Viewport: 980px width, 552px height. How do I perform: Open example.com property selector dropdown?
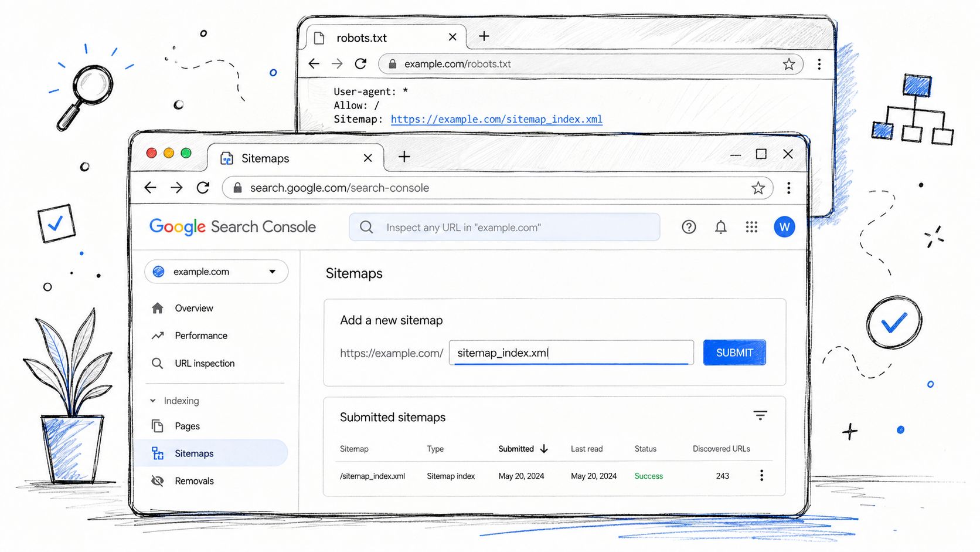[x=216, y=272]
